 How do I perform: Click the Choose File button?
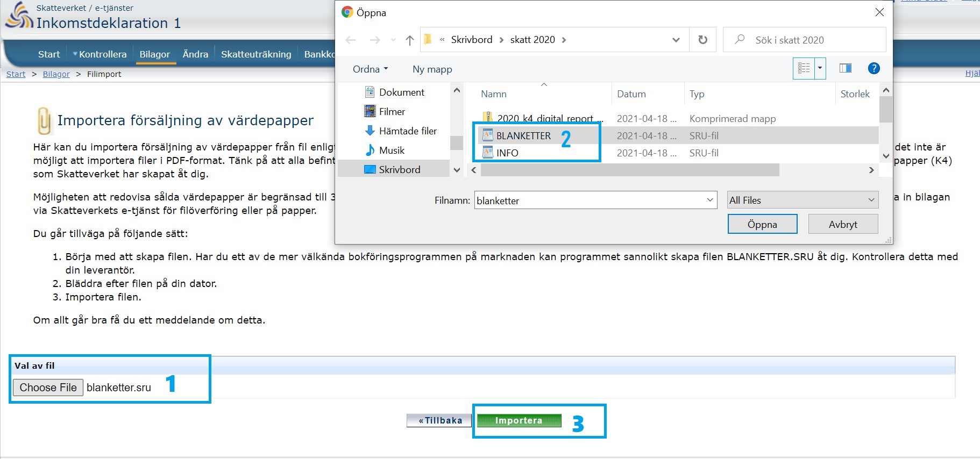point(48,388)
